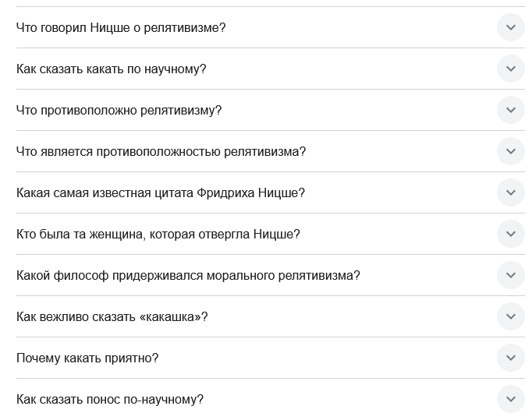Screen dimensions: 532x420
Task: Expand chevron for «Как вежливо сказать «какашка»?»
Action: 510,316
